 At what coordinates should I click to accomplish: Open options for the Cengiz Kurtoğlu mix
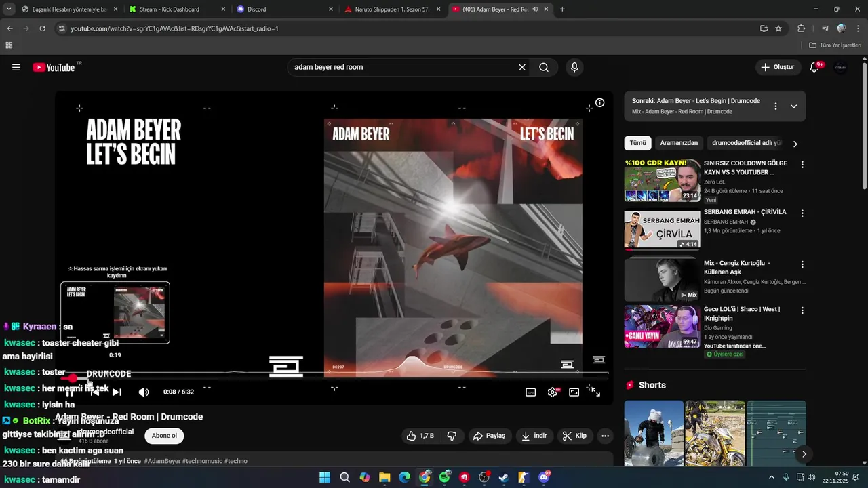point(802,264)
